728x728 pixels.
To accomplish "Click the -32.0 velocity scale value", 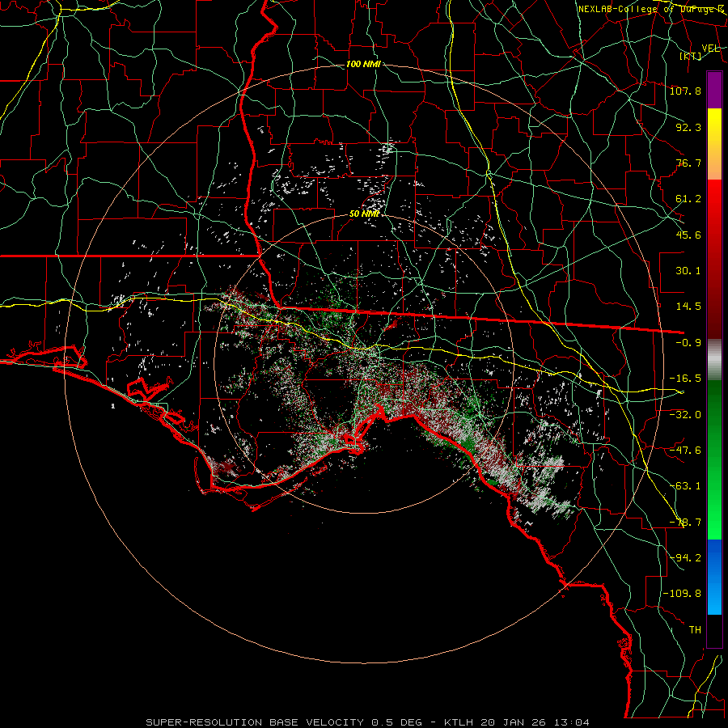I will coord(685,414).
